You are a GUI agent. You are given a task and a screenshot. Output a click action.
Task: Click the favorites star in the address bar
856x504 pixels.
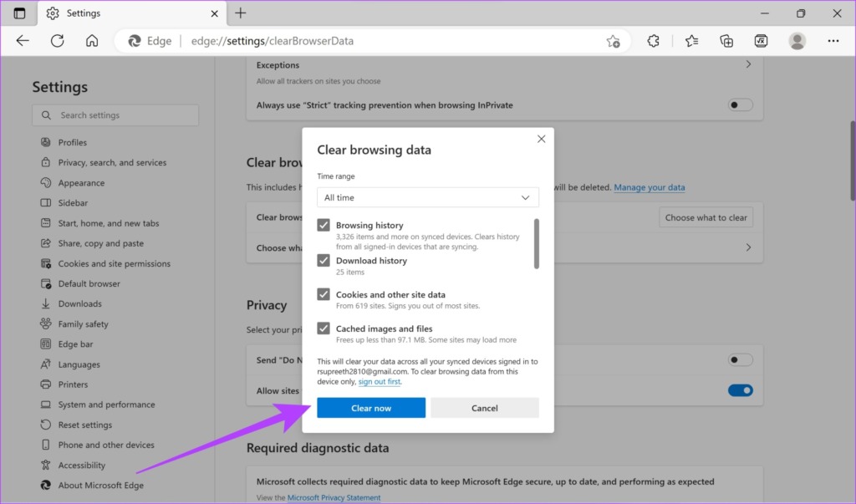[613, 40]
